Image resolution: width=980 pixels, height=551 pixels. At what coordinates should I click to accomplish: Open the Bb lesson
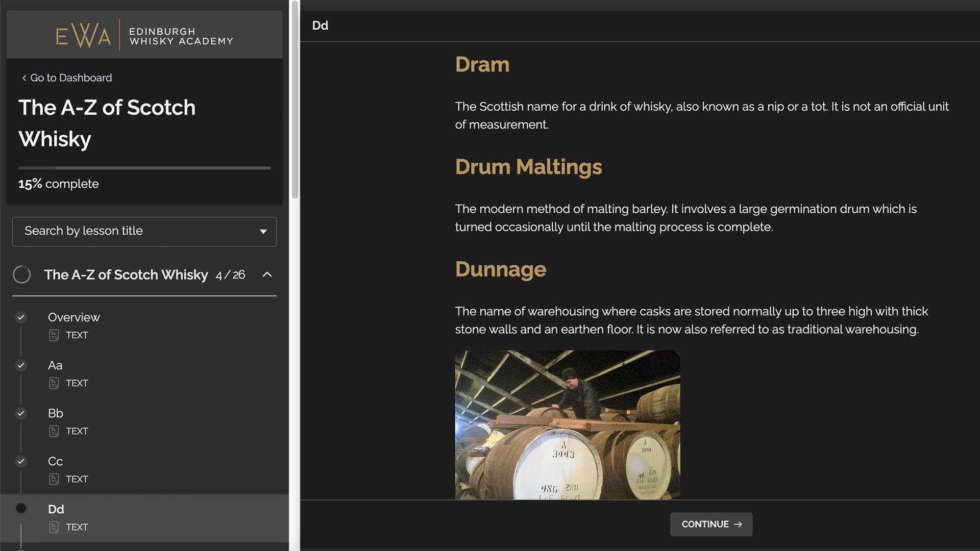[56, 413]
